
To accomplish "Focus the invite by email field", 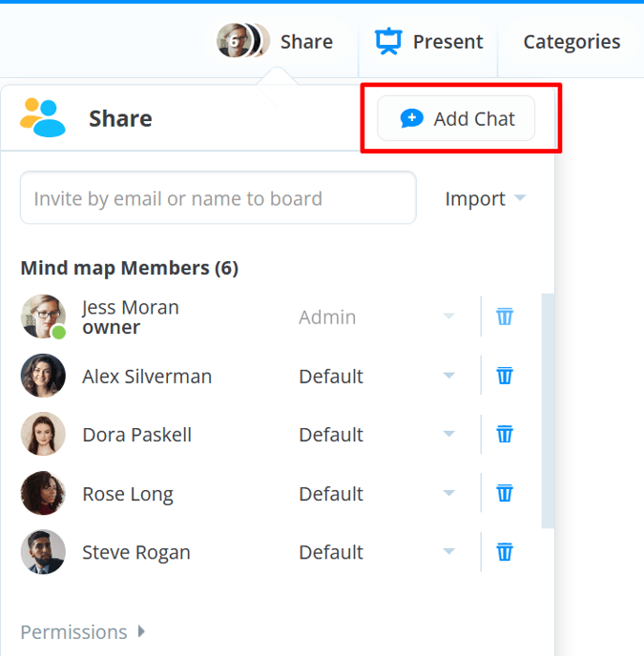I will 218,198.
